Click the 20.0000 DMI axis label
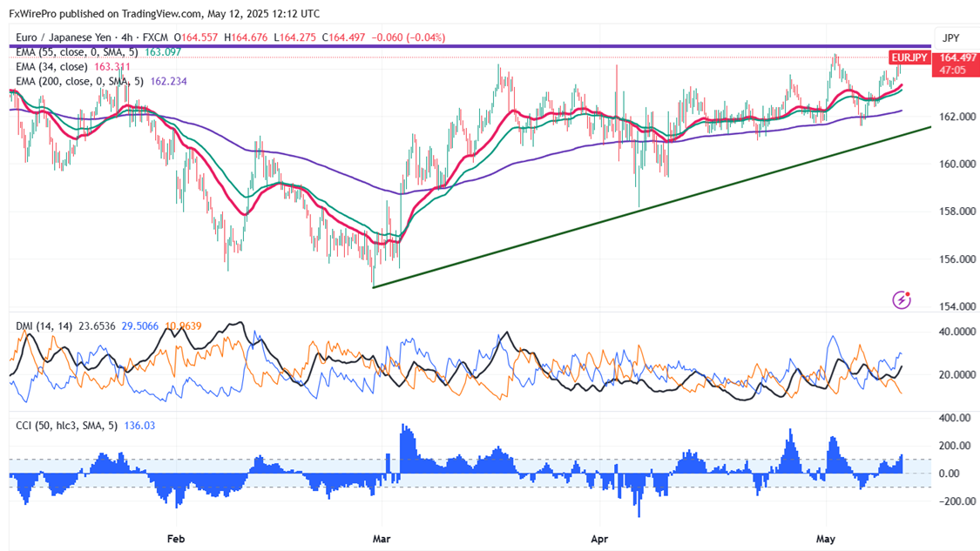Screen dimensions: 980x551 pyautogui.click(x=957, y=375)
